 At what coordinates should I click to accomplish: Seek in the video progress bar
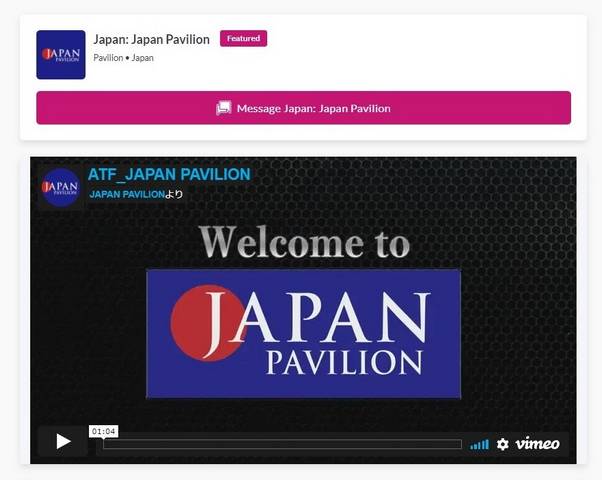[x=282, y=444]
